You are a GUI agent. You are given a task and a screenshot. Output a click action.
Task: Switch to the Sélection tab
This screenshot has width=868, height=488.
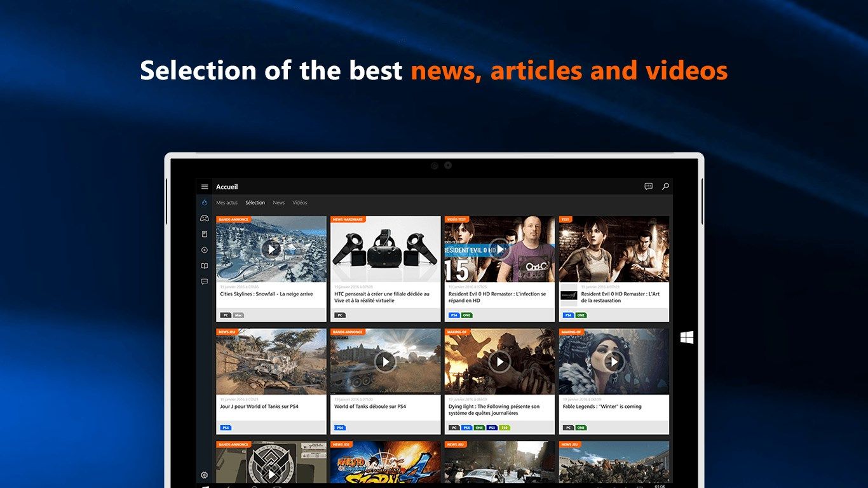pos(255,203)
